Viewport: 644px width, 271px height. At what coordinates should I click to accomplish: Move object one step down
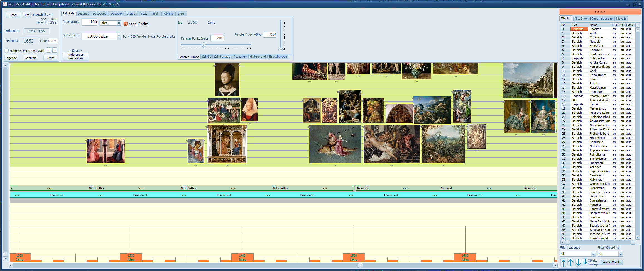point(578,262)
